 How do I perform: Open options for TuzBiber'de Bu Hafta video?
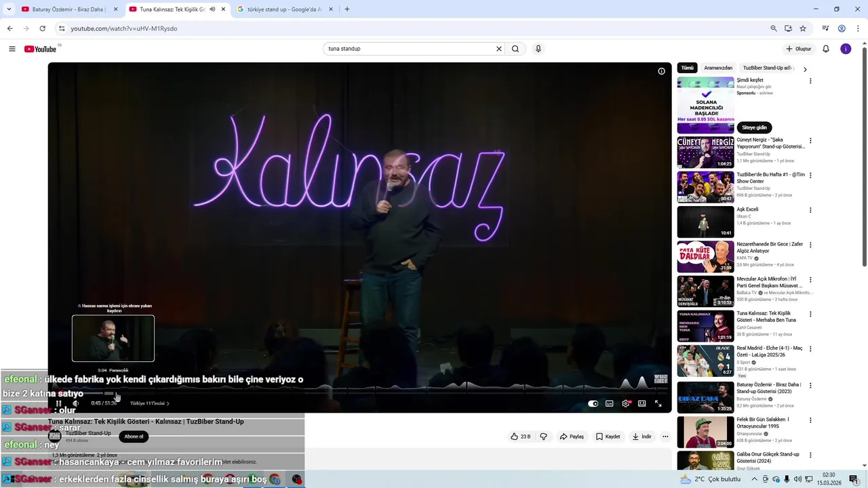pyautogui.click(x=810, y=175)
